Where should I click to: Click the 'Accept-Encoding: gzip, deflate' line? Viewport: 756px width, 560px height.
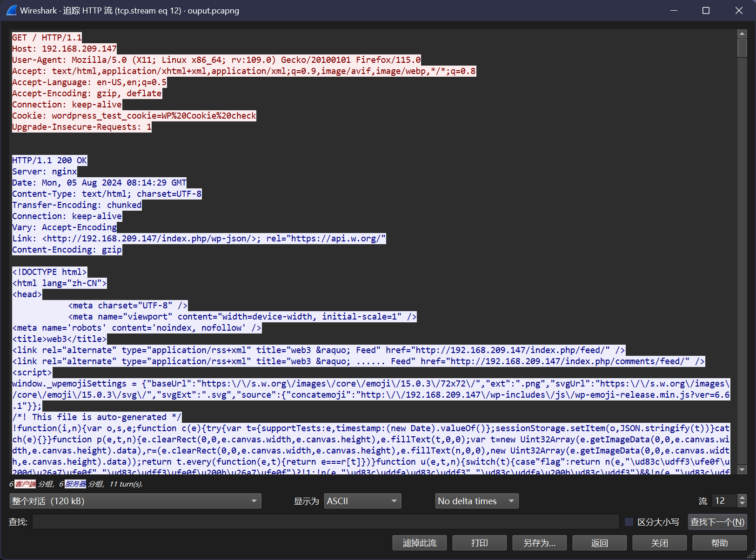click(87, 93)
